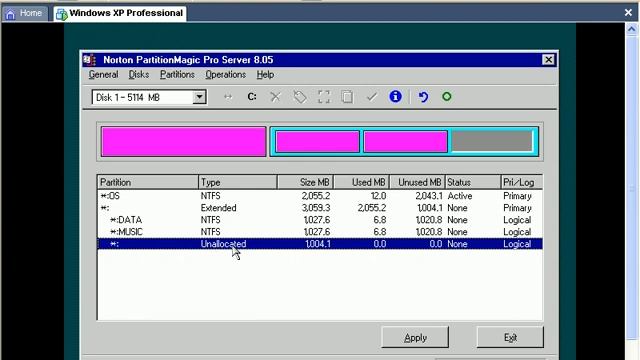Image resolution: width=640 pixels, height=360 pixels.
Task: Click the Apply button
Action: [415, 338]
